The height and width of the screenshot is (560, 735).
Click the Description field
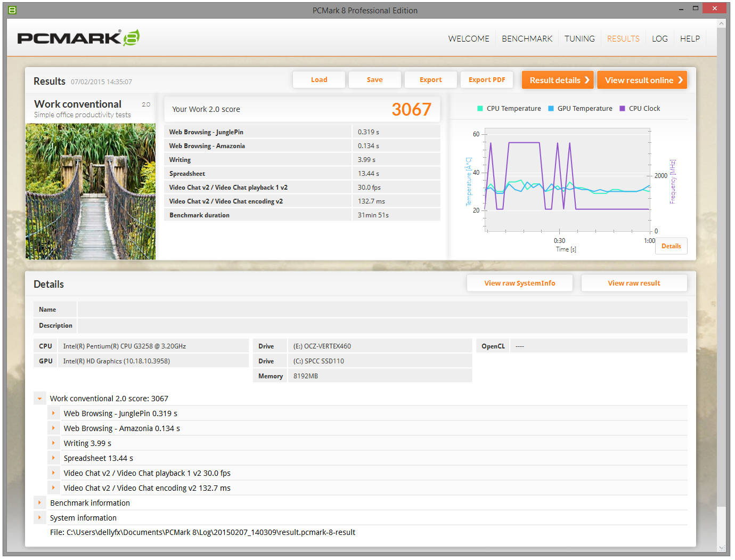point(382,326)
